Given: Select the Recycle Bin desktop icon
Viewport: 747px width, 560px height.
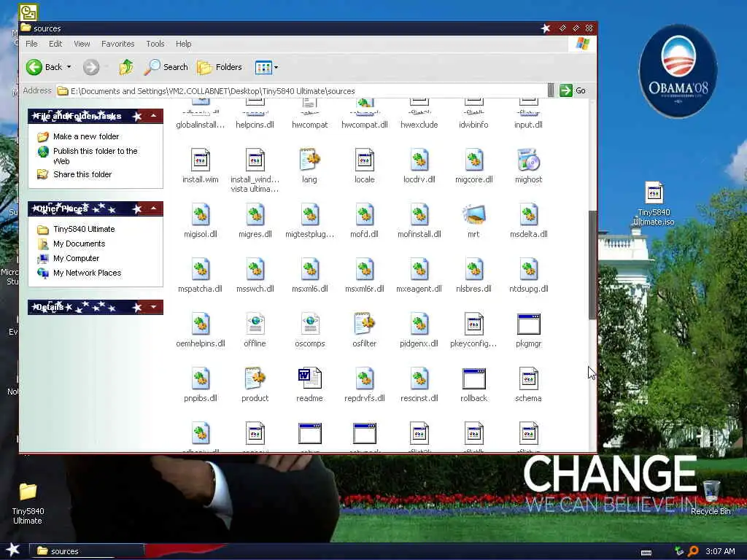Looking at the screenshot, I should pos(711,497).
